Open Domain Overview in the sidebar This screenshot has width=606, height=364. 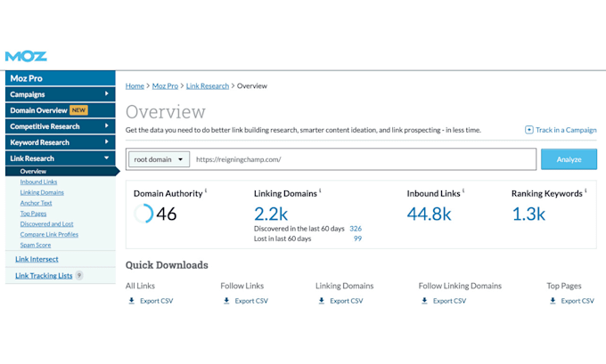click(61, 110)
